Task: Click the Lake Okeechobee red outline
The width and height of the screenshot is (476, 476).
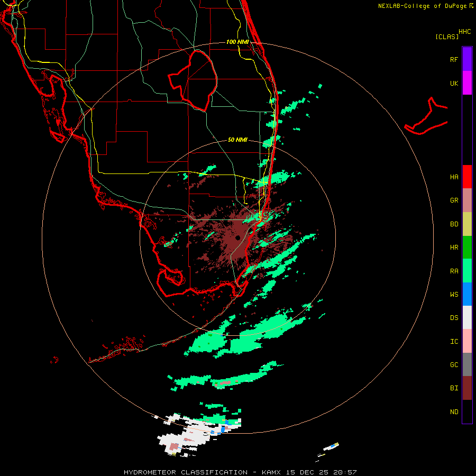Action: pyautogui.click(x=193, y=80)
